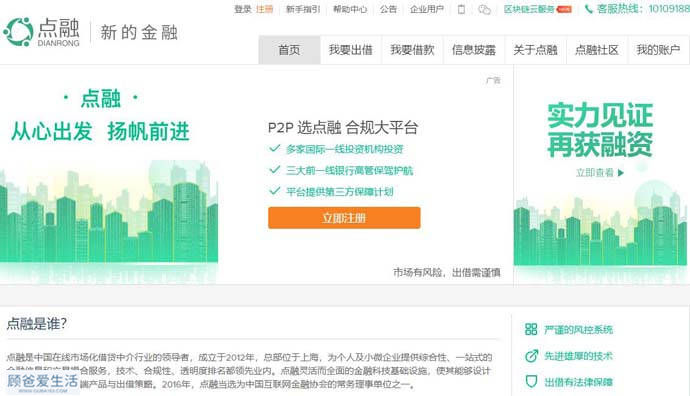Click the orange 立即注册 button

[x=344, y=218]
